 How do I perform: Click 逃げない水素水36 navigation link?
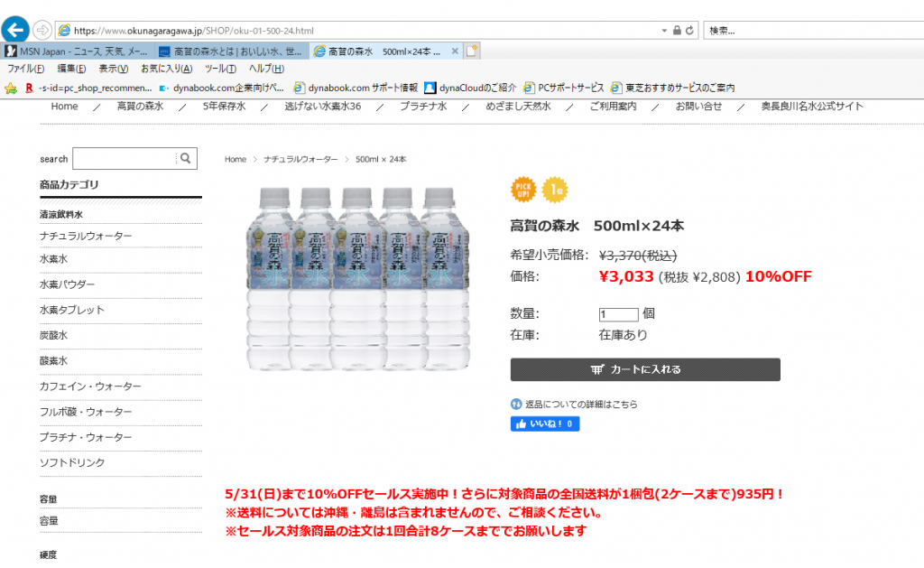point(323,107)
